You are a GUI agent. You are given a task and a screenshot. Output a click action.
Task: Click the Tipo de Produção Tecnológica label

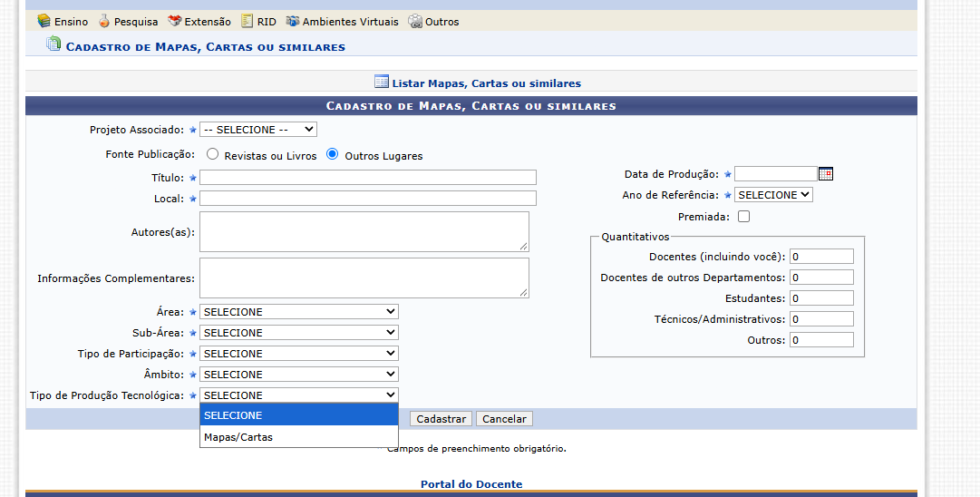tap(107, 395)
